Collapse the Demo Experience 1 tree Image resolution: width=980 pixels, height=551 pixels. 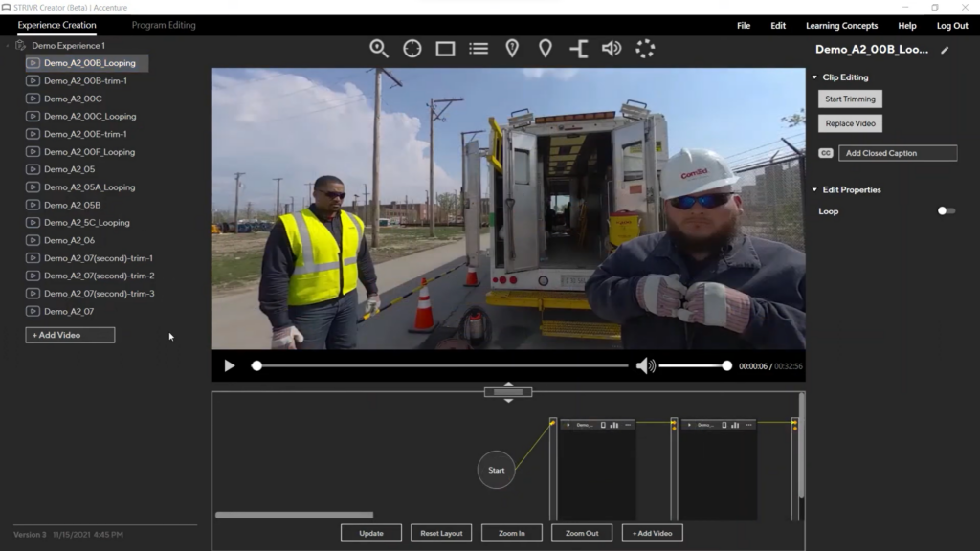pyautogui.click(x=8, y=46)
